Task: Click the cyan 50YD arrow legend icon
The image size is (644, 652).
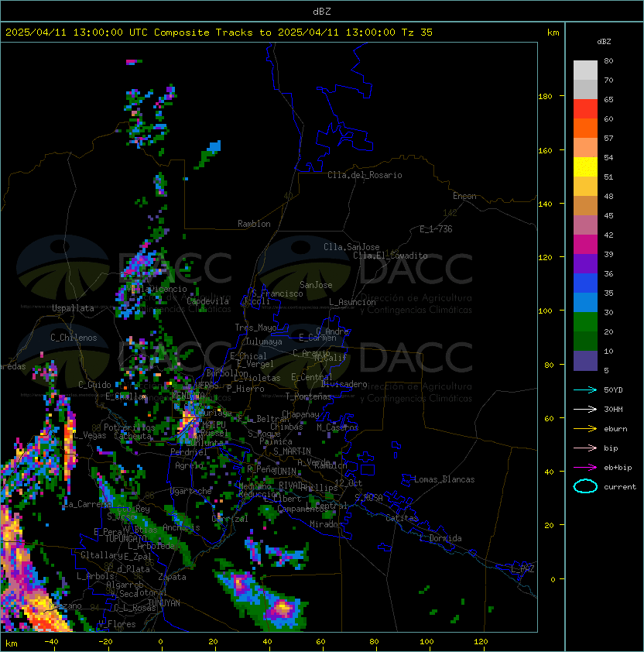Action: pyautogui.click(x=585, y=390)
